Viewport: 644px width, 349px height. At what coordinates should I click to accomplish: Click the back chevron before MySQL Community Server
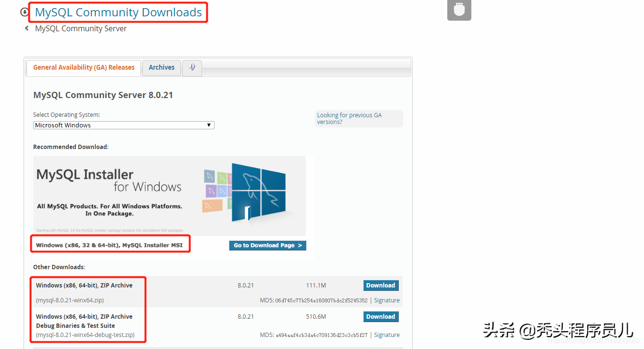(26, 28)
